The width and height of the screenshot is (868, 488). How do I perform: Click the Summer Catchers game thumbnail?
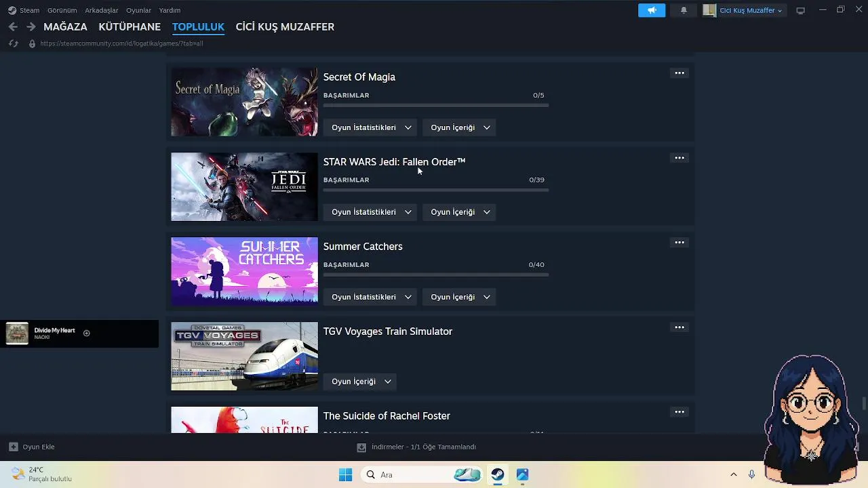pos(244,271)
